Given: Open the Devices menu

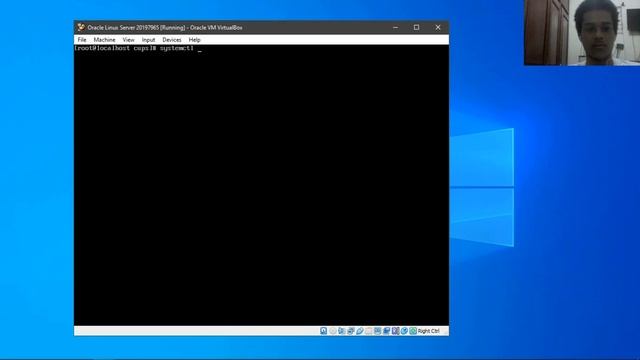Looking at the screenshot, I should click(x=171, y=40).
